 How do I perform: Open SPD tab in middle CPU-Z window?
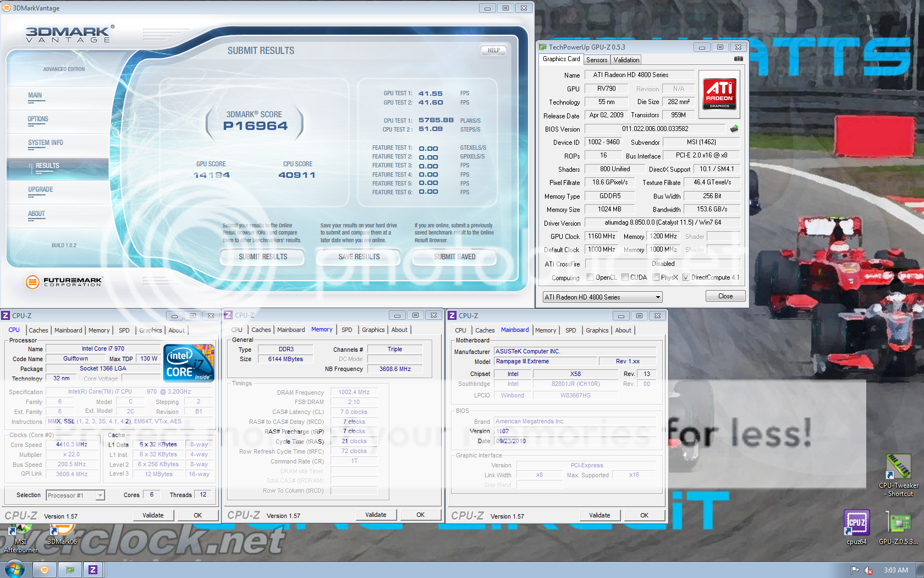346,330
